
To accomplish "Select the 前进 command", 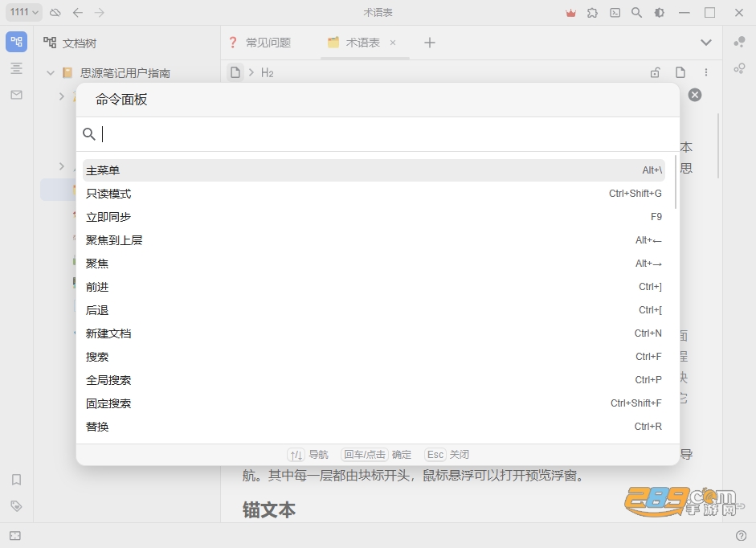I will click(374, 287).
